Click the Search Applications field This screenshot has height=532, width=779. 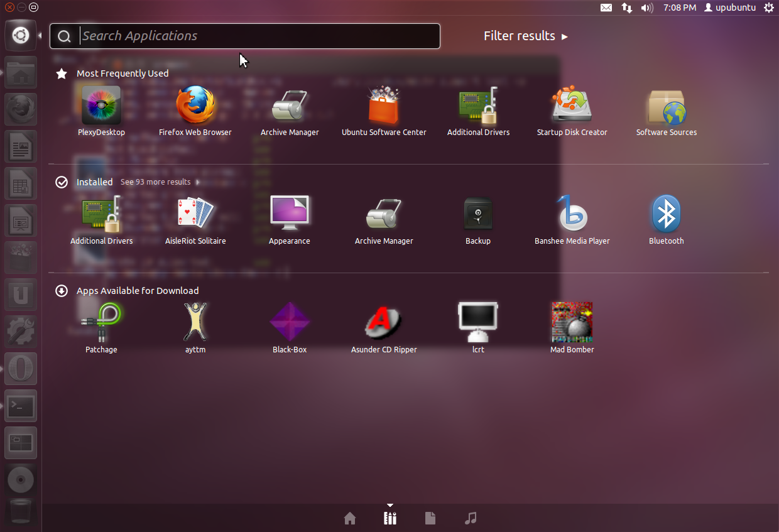pyautogui.click(x=245, y=36)
